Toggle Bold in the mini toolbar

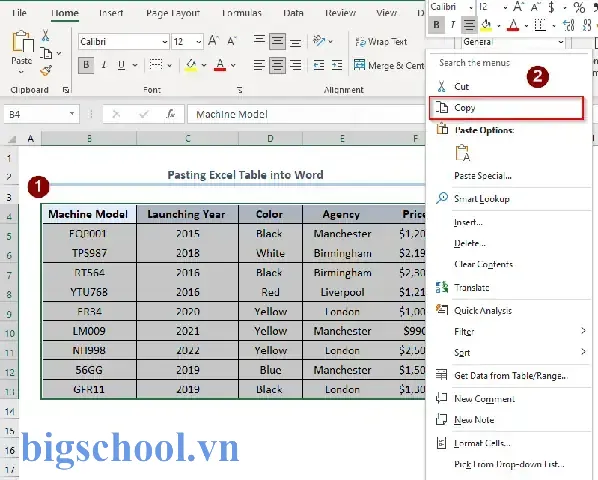436,25
